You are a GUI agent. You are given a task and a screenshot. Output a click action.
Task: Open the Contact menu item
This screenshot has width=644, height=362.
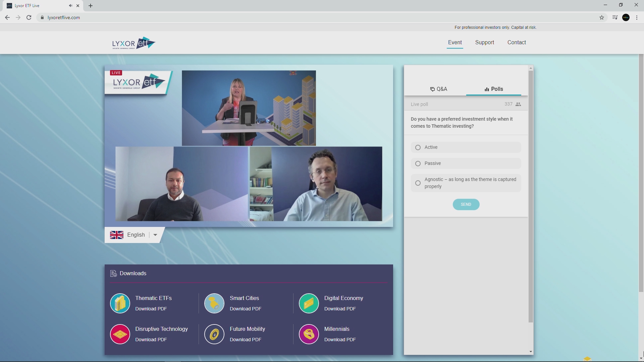point(517,43)
